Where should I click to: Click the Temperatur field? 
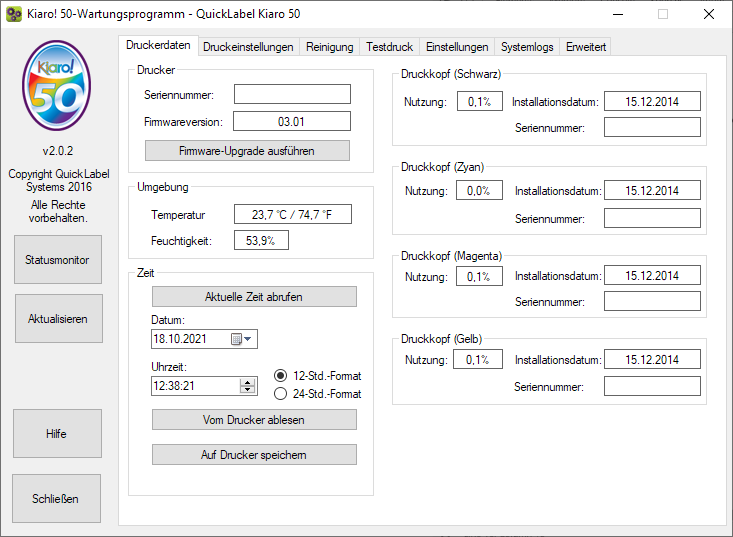pyautogui.click(x=293, y=214)
